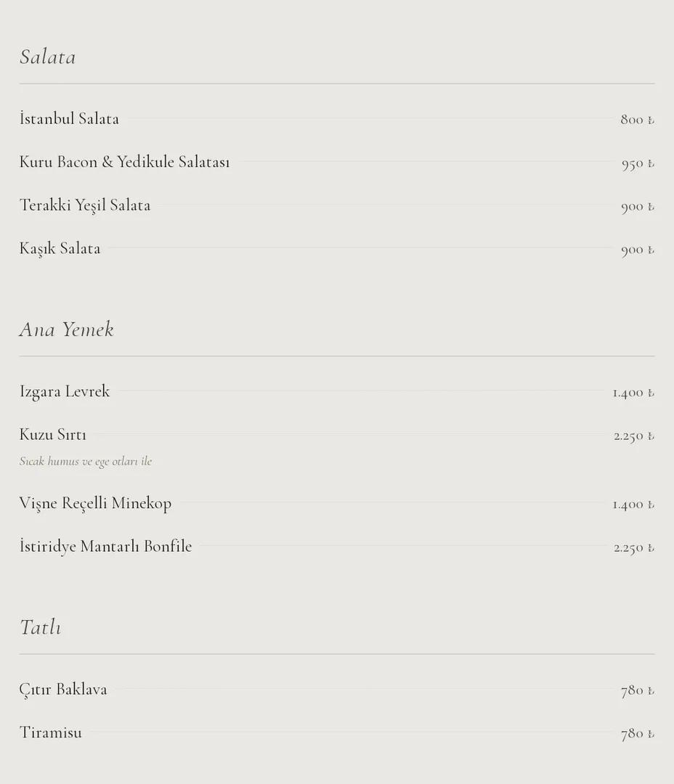This screenshot has width=674, height=784.
Task: Click the Sıcak humus ve ege otları description
Action: pos(86,461)
